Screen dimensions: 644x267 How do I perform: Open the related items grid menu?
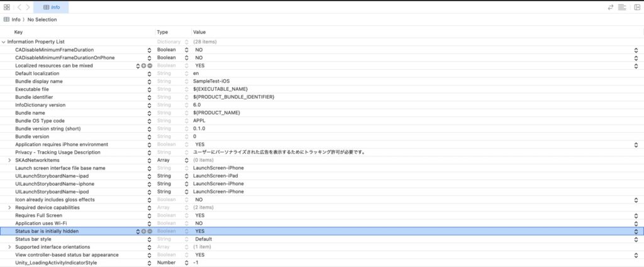pyautogui.click(x=6, y=7)
